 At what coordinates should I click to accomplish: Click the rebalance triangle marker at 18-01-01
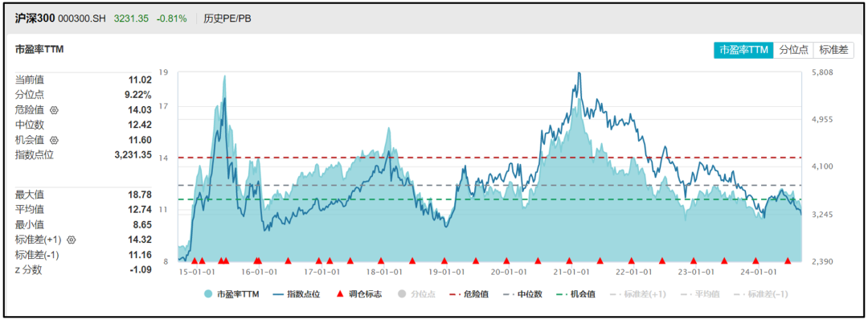click(381, 261)
